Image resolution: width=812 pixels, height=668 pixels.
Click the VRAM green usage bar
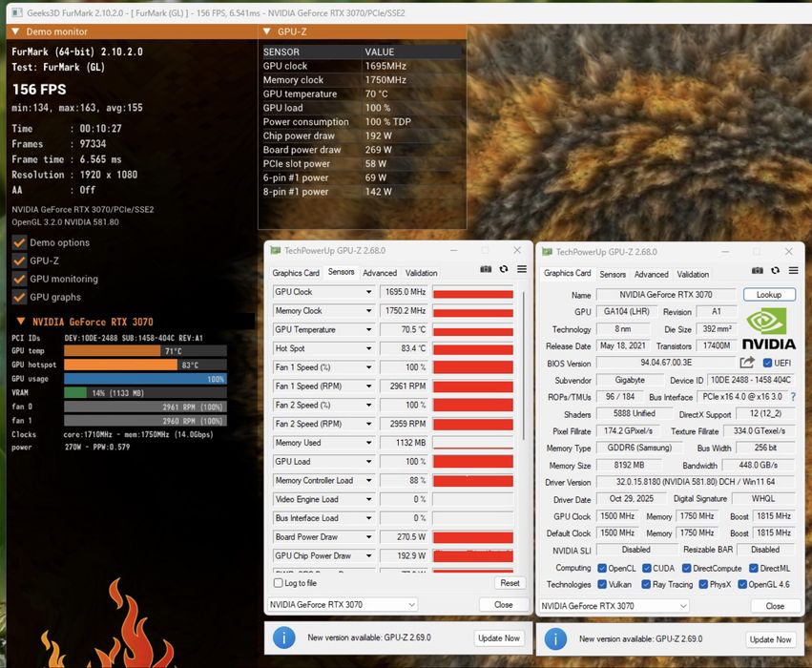coord(75,393)
